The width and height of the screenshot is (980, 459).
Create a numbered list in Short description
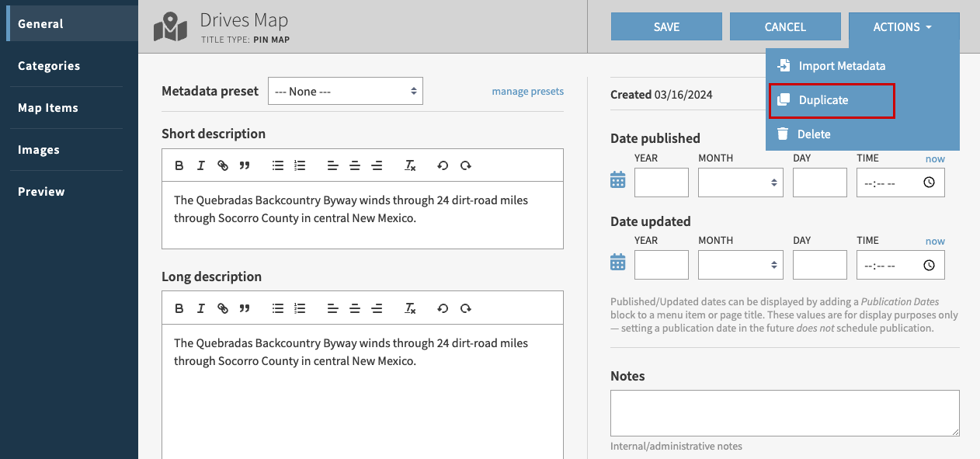pos(300,165)
